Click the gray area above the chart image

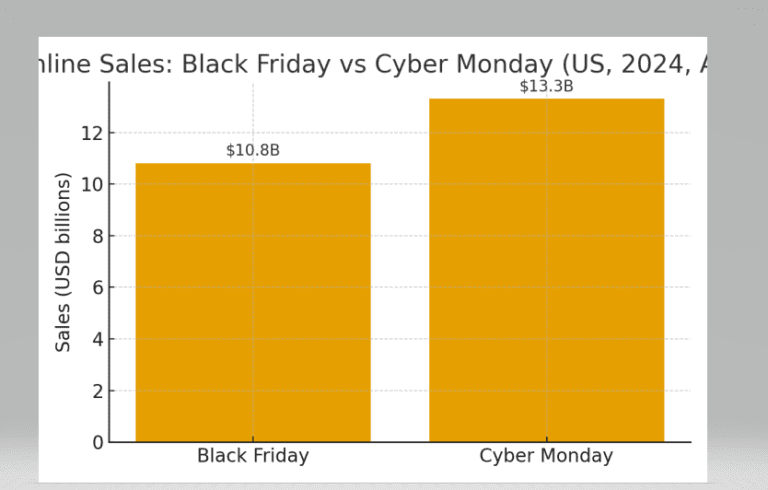(384, 18)
